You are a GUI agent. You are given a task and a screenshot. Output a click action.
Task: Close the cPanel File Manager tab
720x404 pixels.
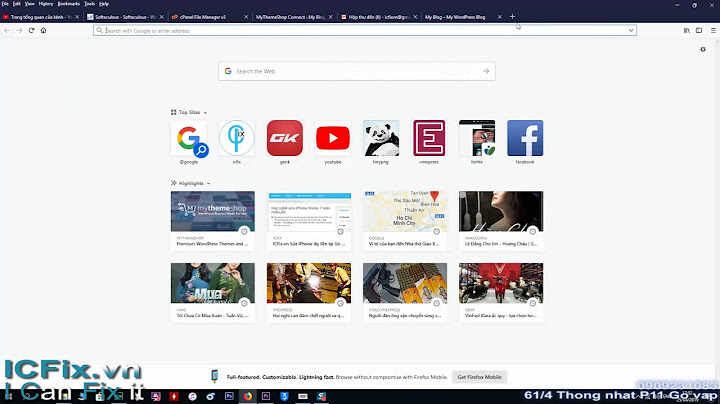click(246, 17)
